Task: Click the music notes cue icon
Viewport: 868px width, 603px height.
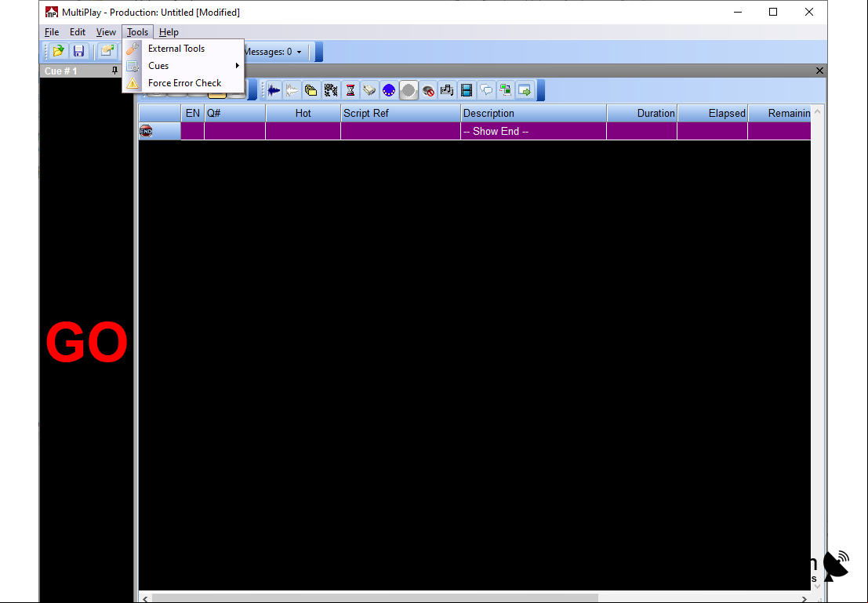Action: pos(447,90)
